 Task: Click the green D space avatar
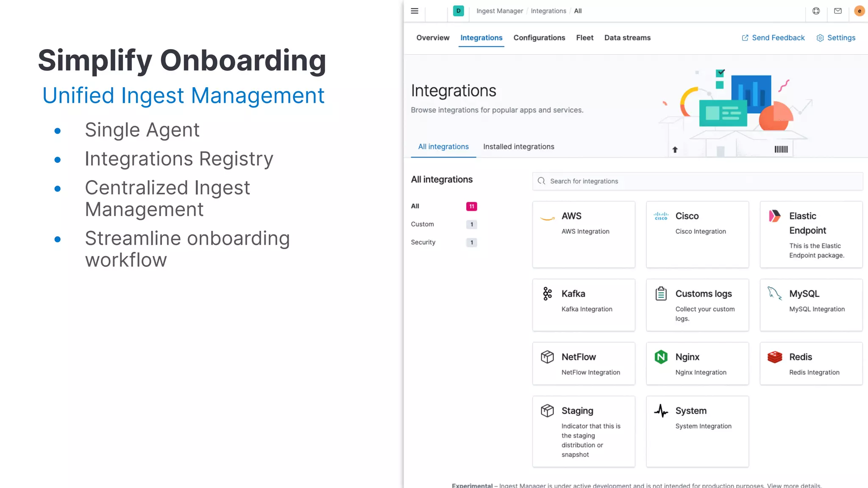[x=458, y=11]
